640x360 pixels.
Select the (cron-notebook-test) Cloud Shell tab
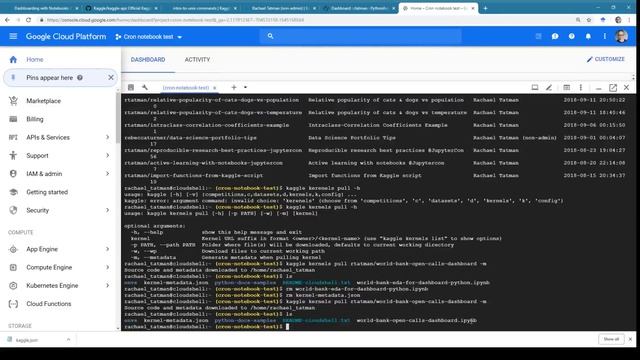point(186,88)
